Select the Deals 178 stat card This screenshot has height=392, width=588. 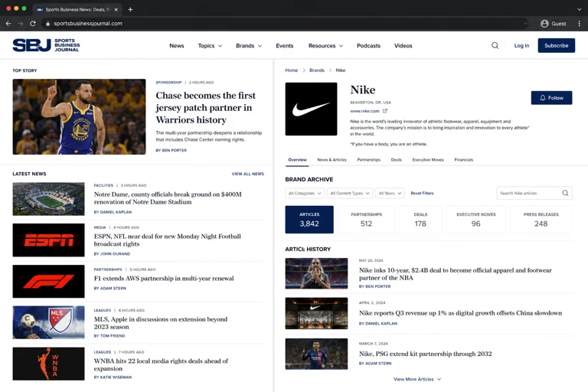click(420, 220)
